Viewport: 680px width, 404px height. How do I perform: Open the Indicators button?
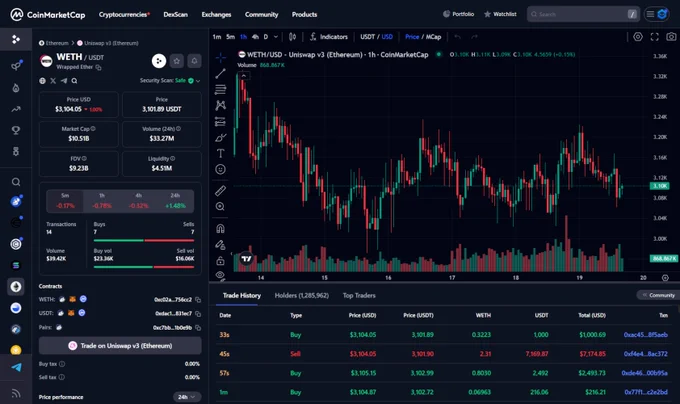point(329,37)
